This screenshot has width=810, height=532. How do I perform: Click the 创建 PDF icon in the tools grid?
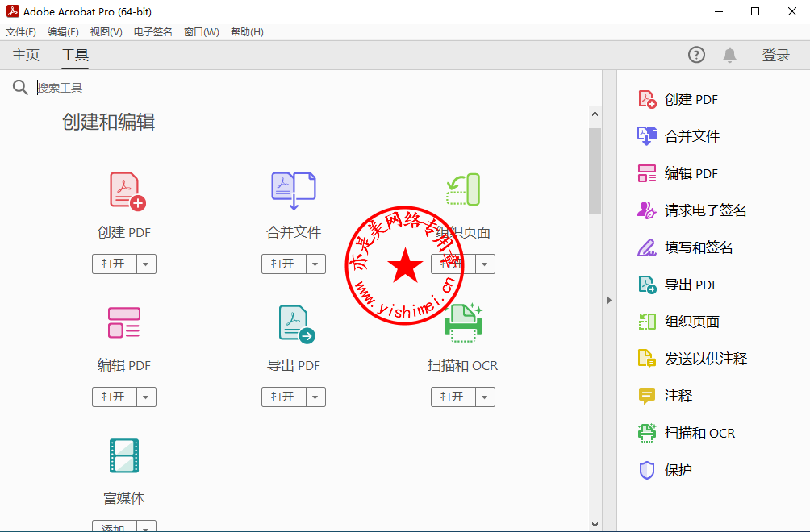coord(127,191)
